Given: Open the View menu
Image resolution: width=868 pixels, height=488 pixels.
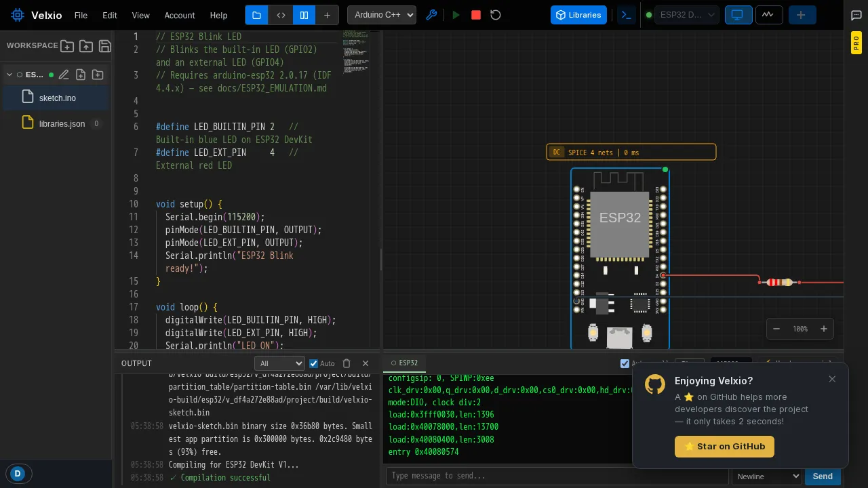Looking at the screenshot, I should click(x=141, y=15).
